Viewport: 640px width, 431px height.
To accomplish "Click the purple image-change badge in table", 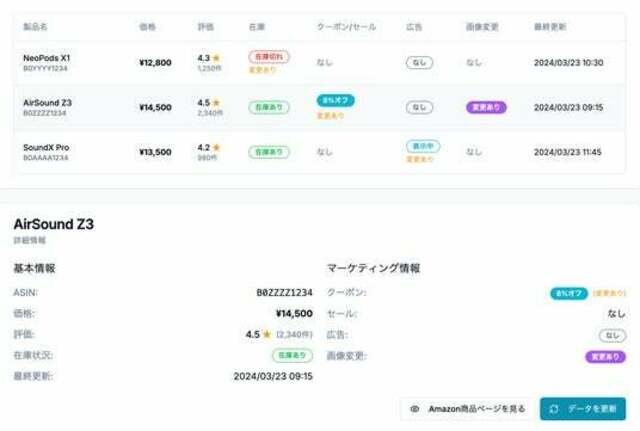I will pyautogui.click(x=486, y=107).
